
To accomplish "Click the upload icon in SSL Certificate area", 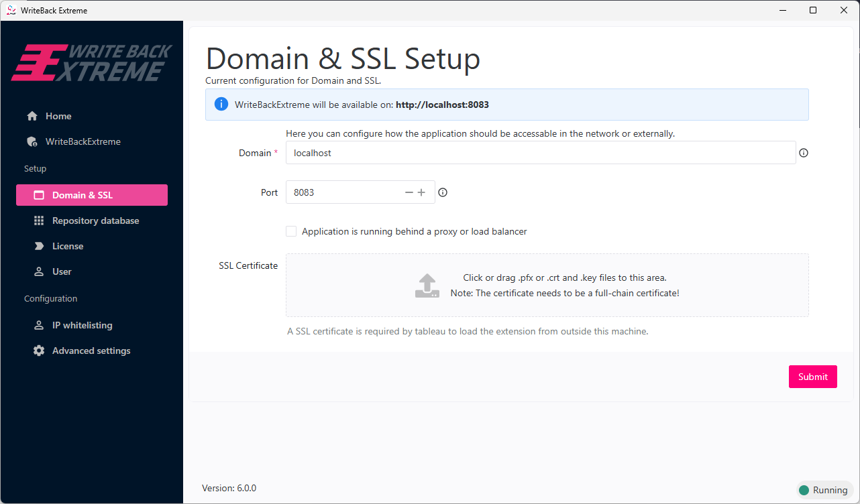I will 427,286.
